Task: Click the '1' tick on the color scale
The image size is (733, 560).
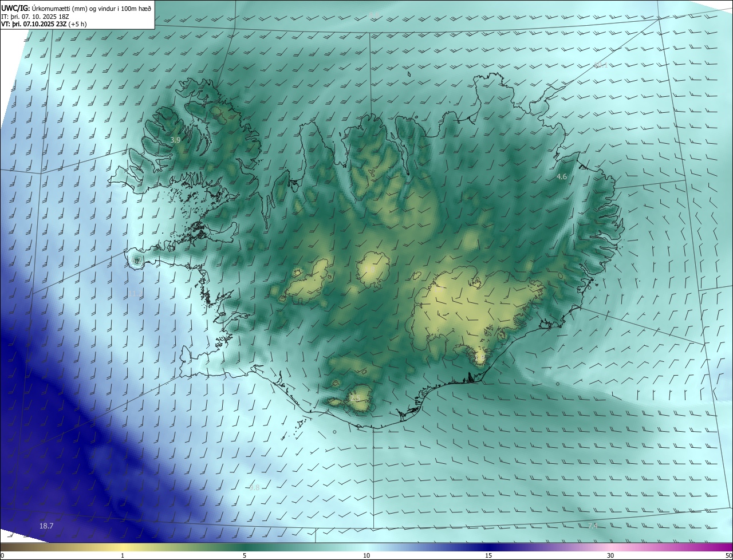Action: (x=123, y=555)
